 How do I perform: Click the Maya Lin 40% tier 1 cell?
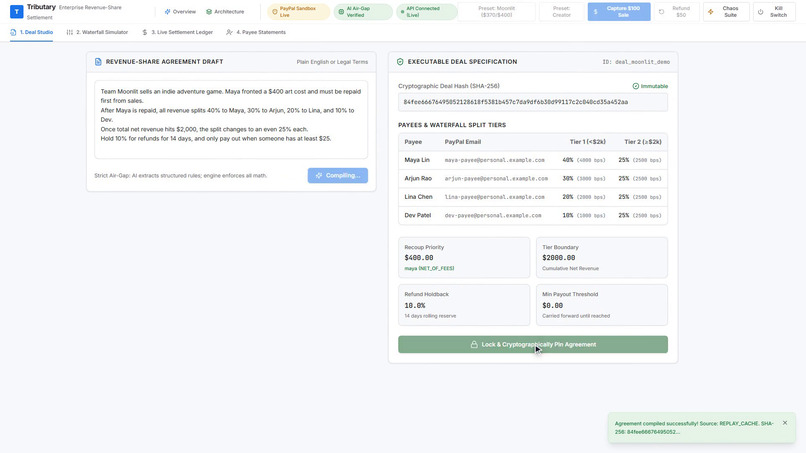point(583,160)
